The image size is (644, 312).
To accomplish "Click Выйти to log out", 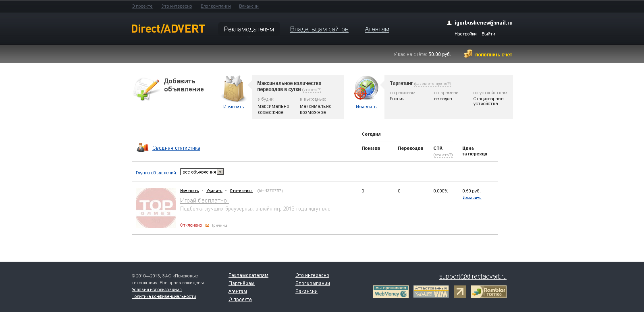I will (488, 34).
